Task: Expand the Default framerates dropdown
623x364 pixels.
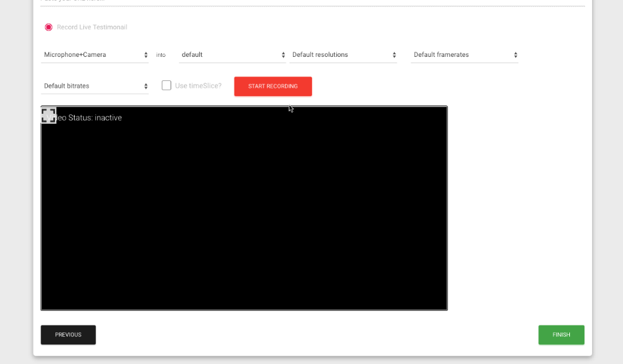Action: [x=464, y=55]
